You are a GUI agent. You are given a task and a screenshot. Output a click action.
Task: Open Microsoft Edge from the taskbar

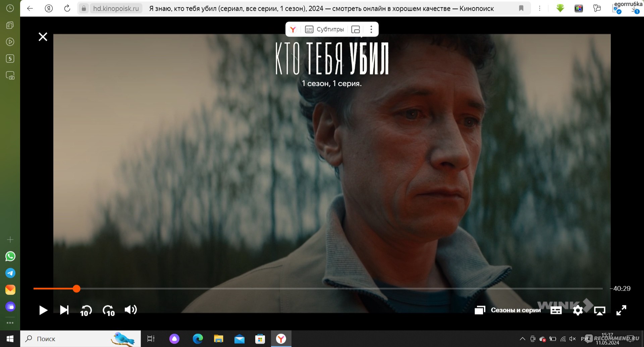(198, 339)
